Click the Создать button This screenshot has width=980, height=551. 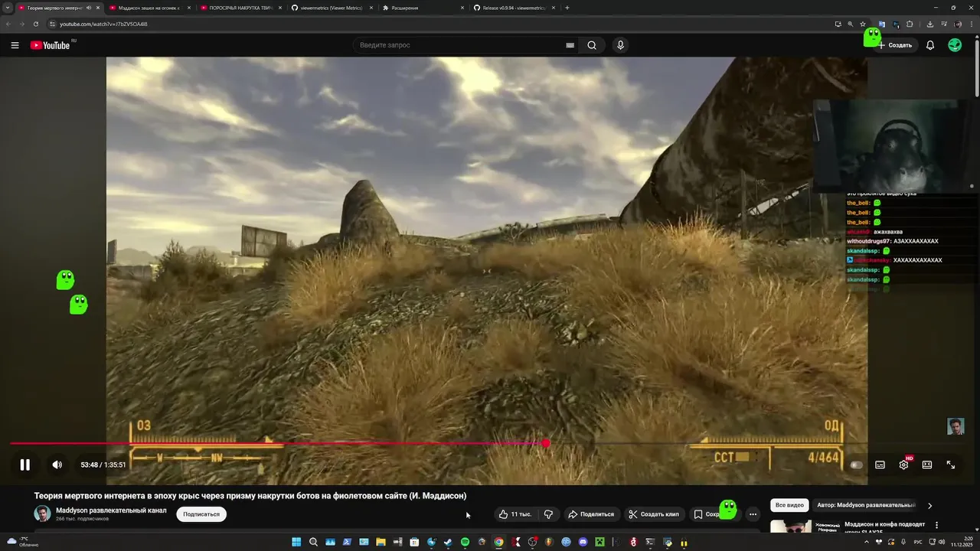[895, 45]
